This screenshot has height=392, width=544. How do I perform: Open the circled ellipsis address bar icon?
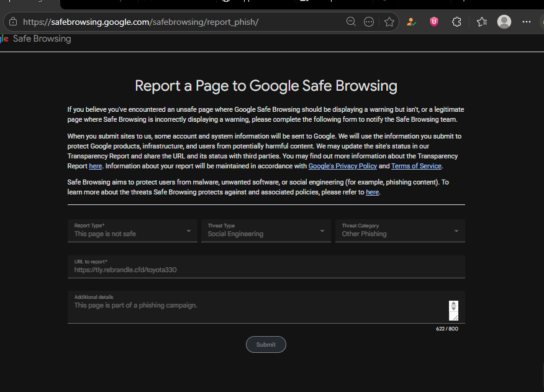point(369,22)
